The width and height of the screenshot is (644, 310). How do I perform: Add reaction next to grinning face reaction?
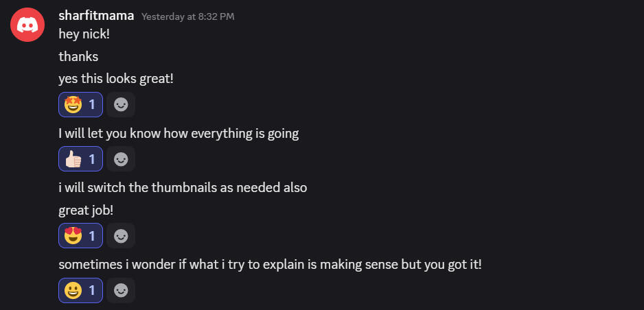coord(121,290)
